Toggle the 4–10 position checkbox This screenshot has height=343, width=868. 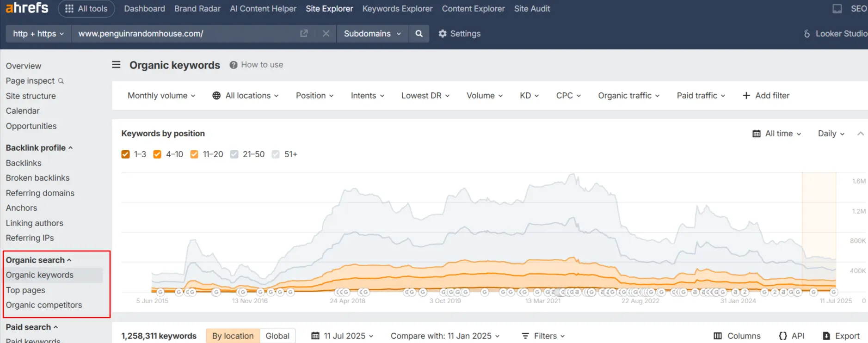[157, 154]
